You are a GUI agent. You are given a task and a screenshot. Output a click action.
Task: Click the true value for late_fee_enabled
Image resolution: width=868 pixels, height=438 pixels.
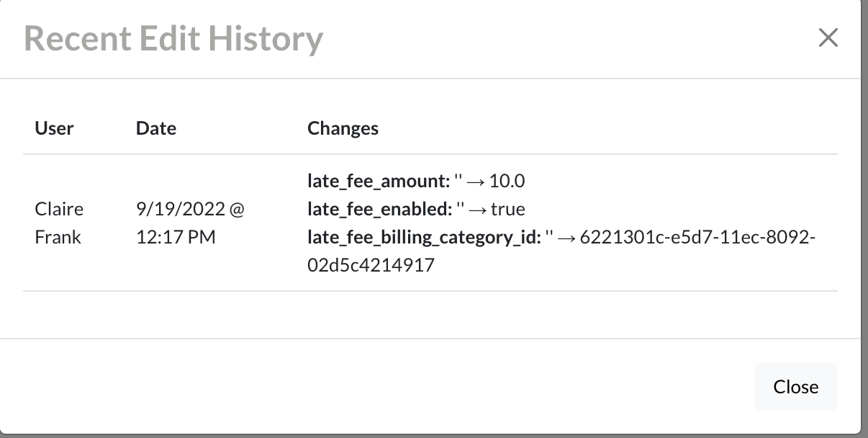[508, 210]
